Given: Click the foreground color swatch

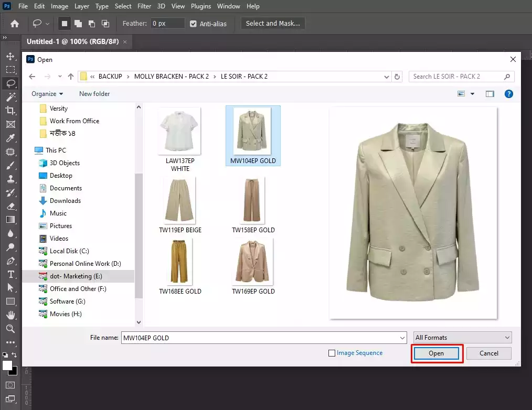Looking at the screenshot, I should (x=7, y=365).
